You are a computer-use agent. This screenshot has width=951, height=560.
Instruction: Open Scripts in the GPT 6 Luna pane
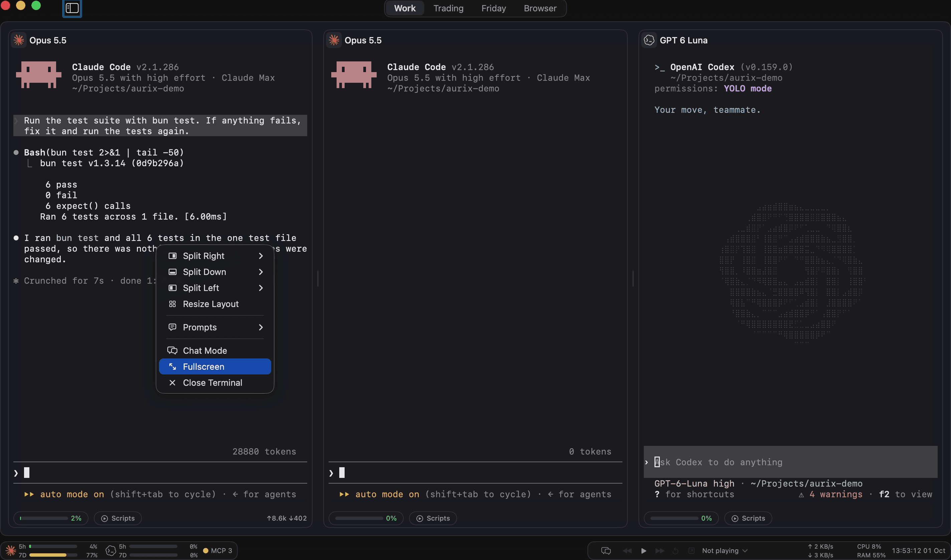coord(748,518)
